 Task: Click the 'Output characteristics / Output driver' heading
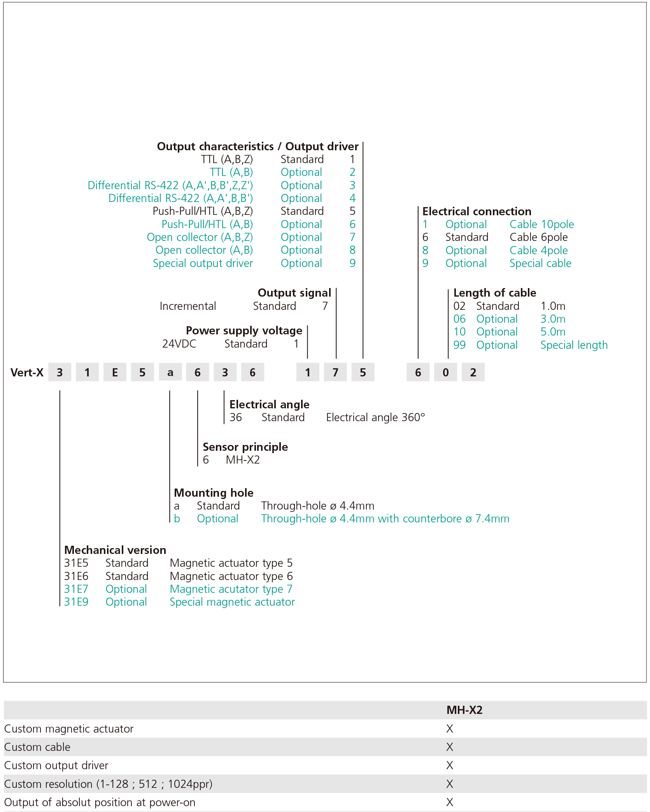(258, 146)
